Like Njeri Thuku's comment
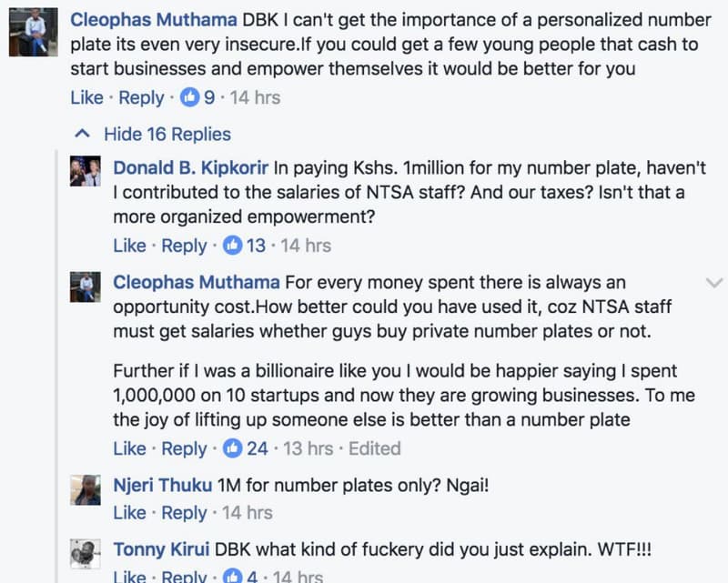 click(130, 512)
